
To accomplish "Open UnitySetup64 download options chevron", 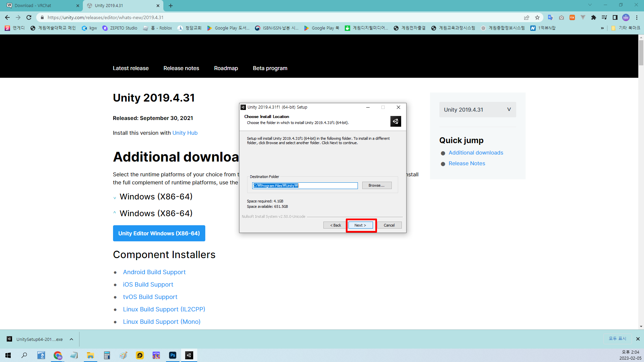I will pos(71,339).
